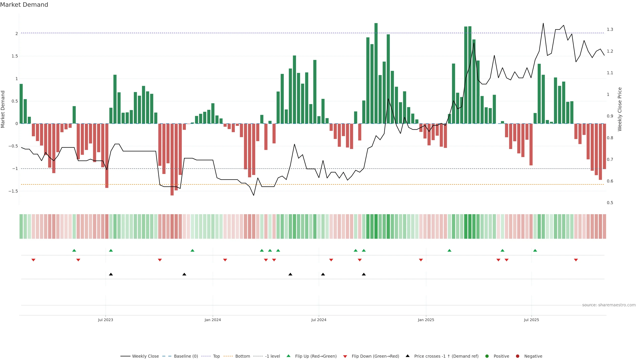This screenshot has width=644, height=362.
Task: Hide the Top dotted line via legend
Action: [x=216, y=356]
